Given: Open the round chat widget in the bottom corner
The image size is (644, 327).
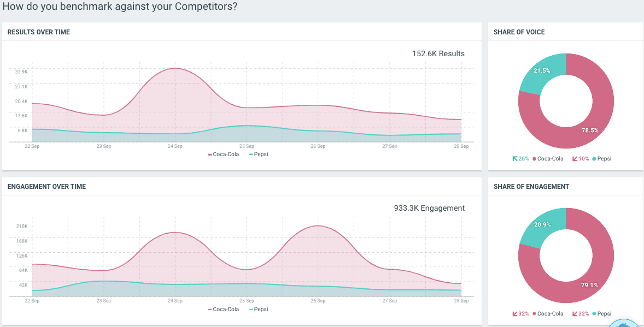Looking at the screenshot, I should [625, 323].
